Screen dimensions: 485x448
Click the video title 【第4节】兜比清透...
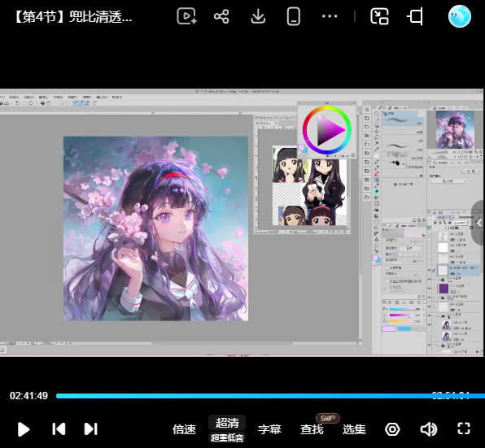(x=73, y=17)
